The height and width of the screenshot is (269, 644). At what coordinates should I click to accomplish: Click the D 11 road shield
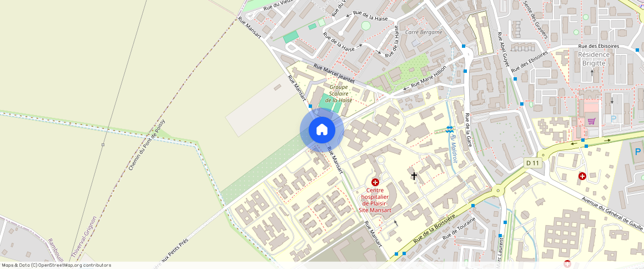click(x=532, y=163)
